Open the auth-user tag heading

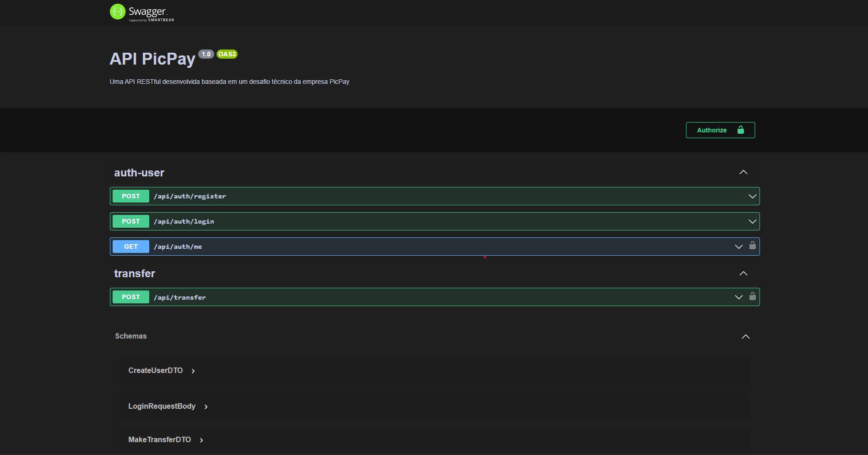pos(139,173)
